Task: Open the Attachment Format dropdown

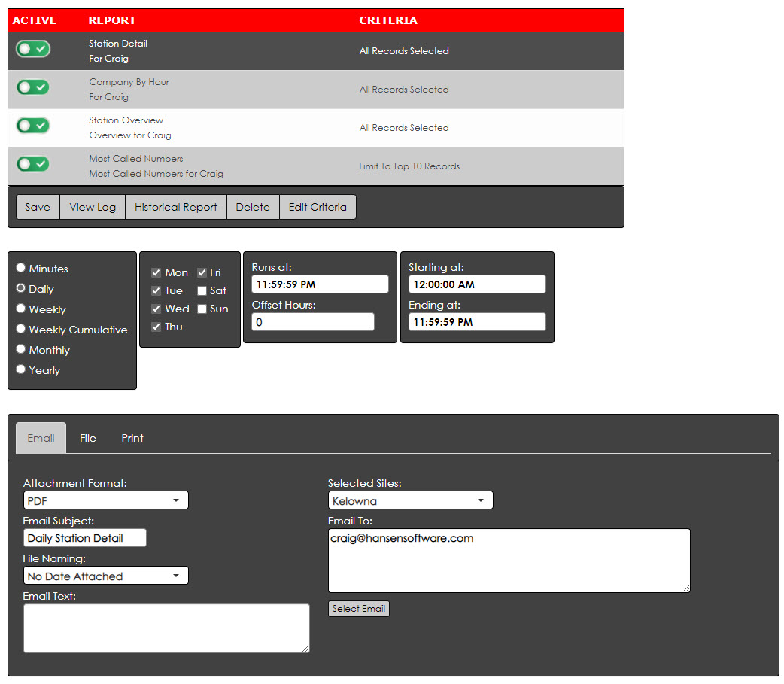Action: click(x=105, y=500)
